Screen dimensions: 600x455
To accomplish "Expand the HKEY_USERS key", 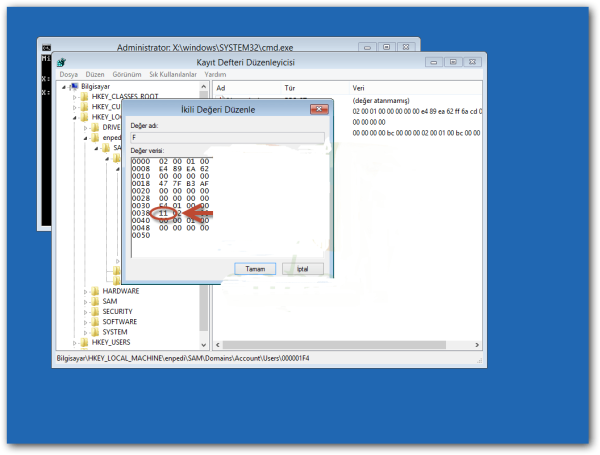I will (x=75, y=343).
